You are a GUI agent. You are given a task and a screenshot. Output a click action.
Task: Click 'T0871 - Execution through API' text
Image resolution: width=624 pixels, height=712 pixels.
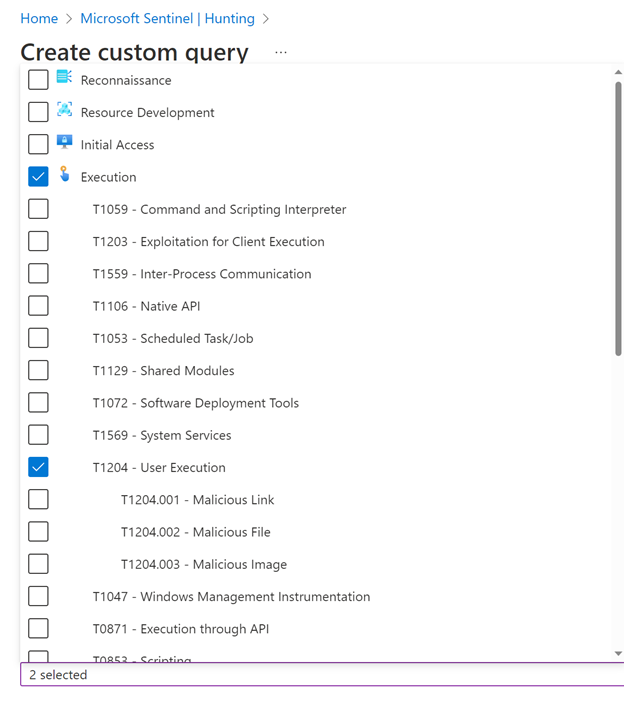tap(181, 628)
